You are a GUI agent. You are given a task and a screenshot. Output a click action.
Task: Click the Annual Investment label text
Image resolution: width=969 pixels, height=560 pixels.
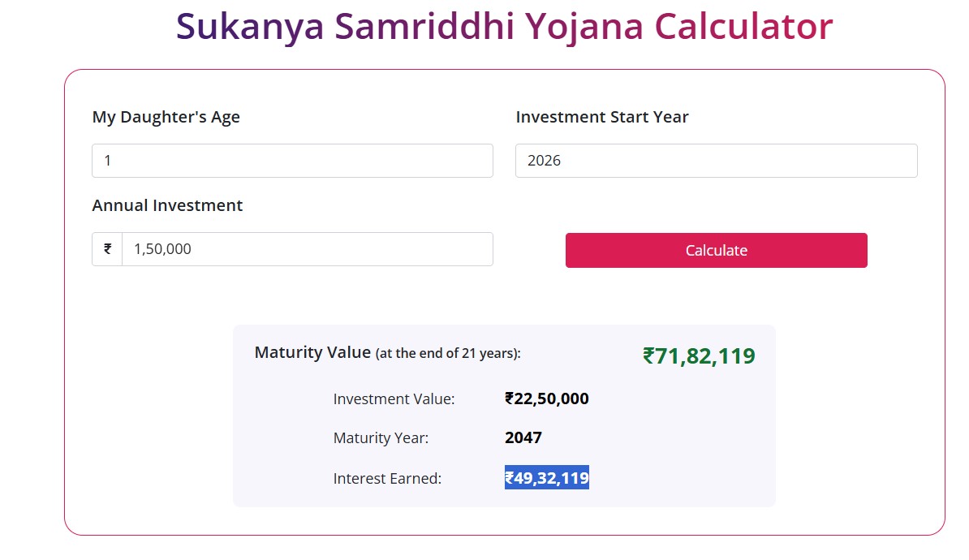point(168,205)
